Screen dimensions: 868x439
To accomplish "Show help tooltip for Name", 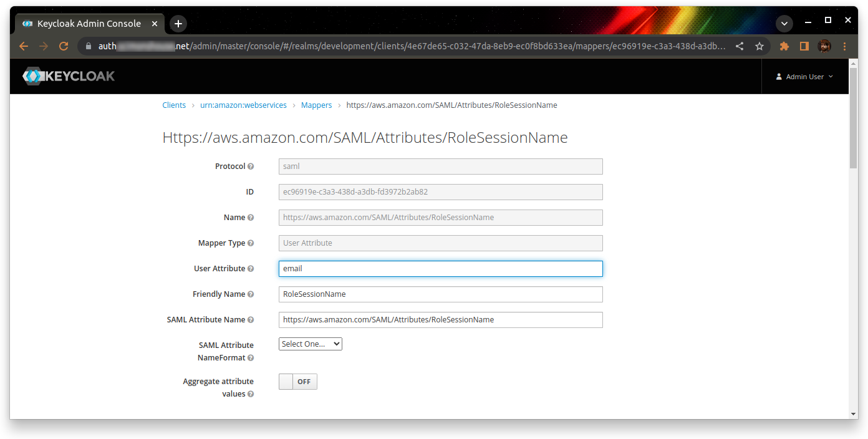I will [x=251, y=218].
